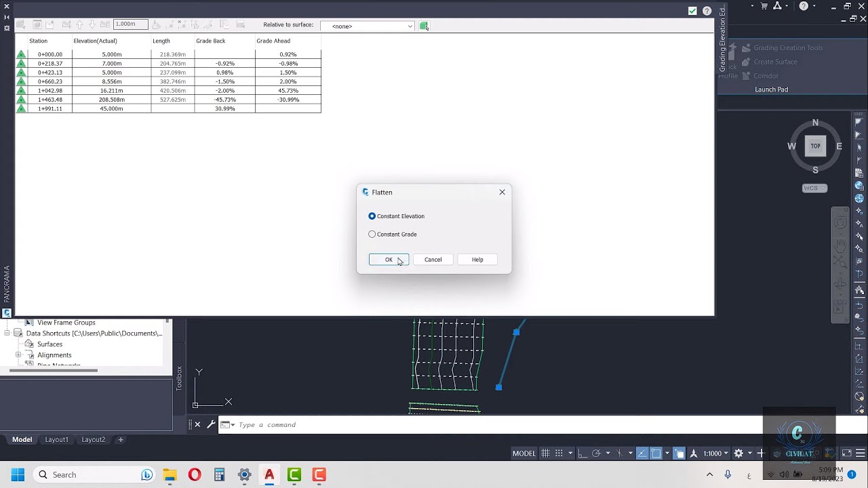Click OK in the Flatten dialog
Screen dimensions: 868x488
click(389, 260)
